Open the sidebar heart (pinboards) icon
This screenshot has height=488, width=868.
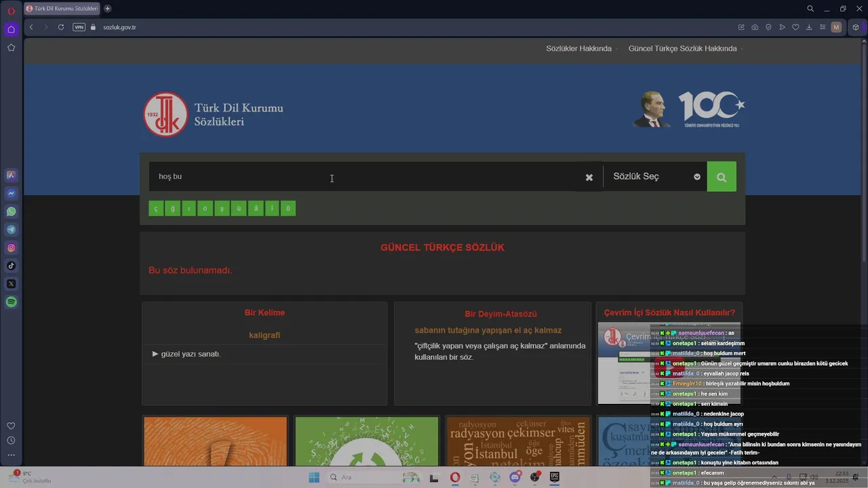pyautogui.click(x=11, y=426)
